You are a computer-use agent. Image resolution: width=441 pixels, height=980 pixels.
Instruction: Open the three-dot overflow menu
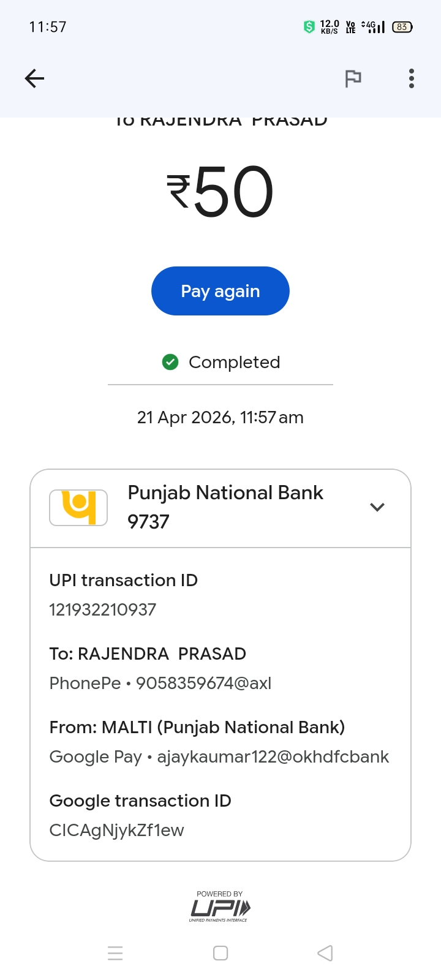click(x=412, y=78)
